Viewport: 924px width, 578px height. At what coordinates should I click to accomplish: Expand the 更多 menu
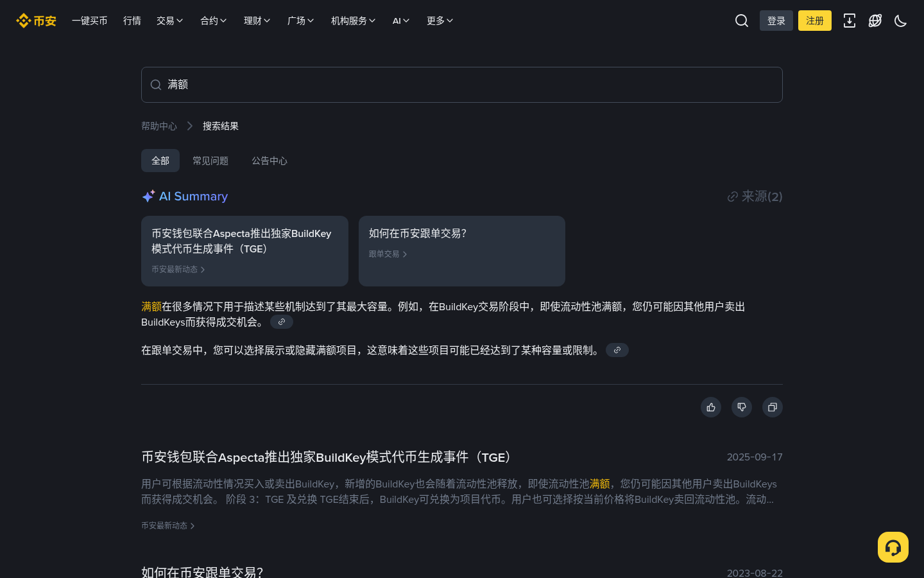tap(440, 21)
